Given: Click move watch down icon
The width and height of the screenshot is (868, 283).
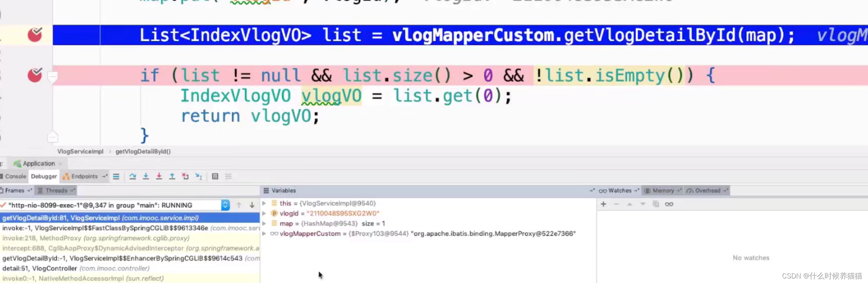Looking at the screenshot, I should (x=643, y=204).
